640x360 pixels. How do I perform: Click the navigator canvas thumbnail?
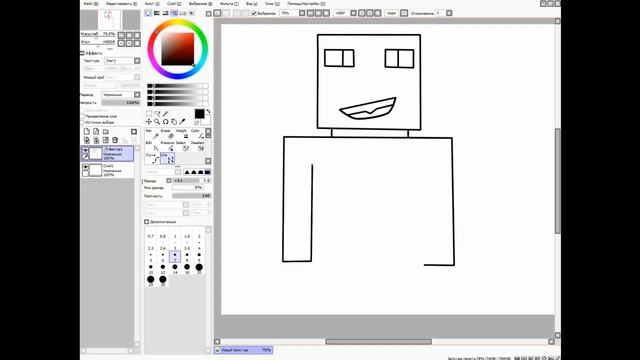(109, 20)
